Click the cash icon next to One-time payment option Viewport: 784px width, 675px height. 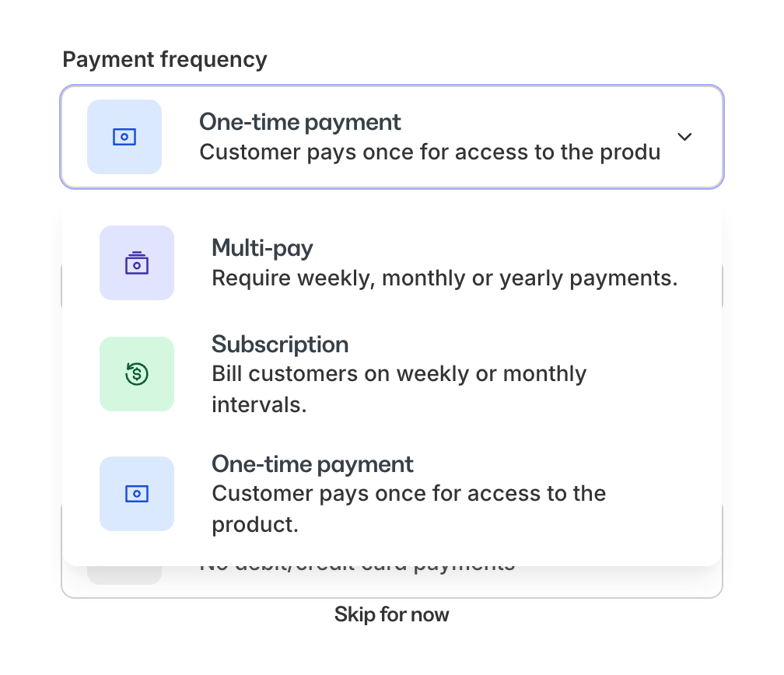point(137,494)
